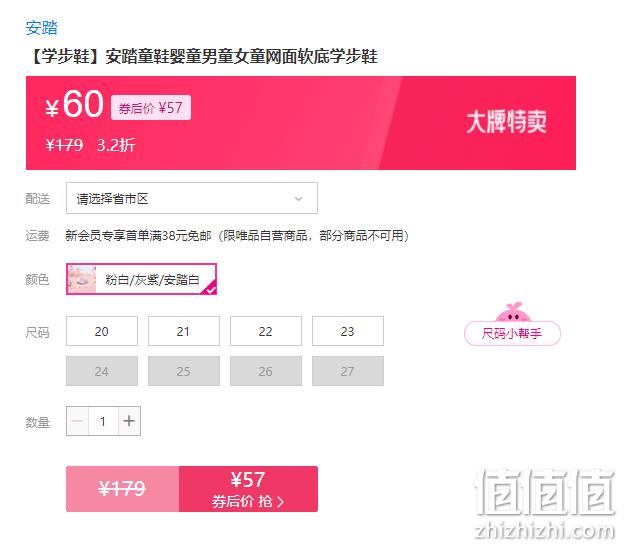Click the ¥57 券后价 抢 buy button
The image size is (624, 548).
point(248,489)
